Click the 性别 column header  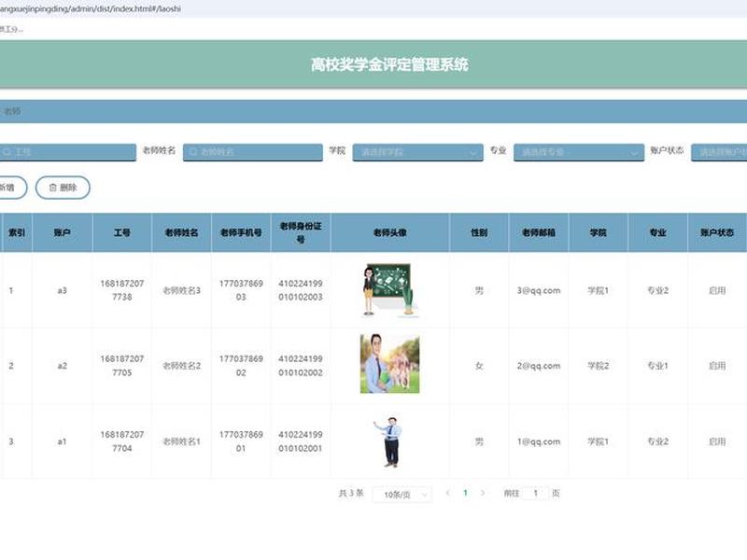pyautogui.click(x=479, y=232)
